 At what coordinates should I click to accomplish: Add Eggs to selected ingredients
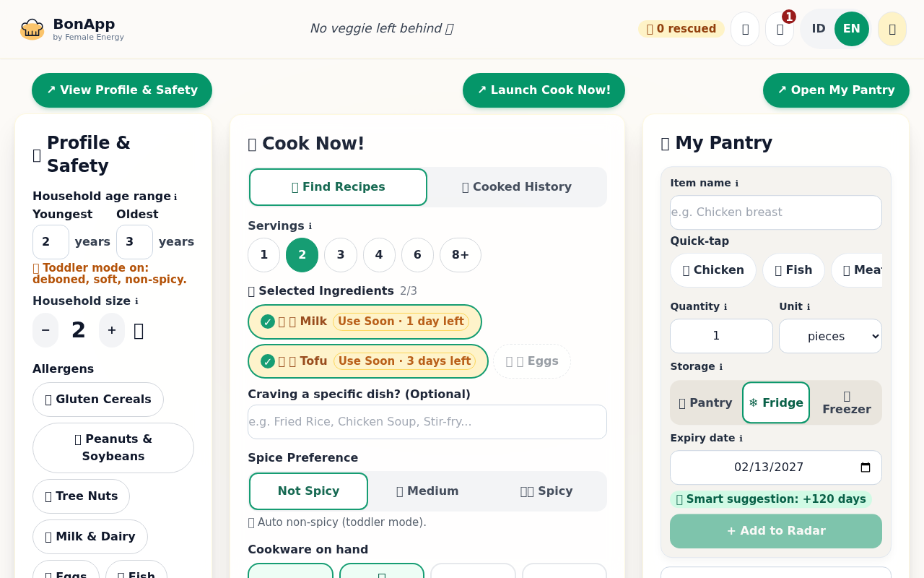[x=532, y=361]
